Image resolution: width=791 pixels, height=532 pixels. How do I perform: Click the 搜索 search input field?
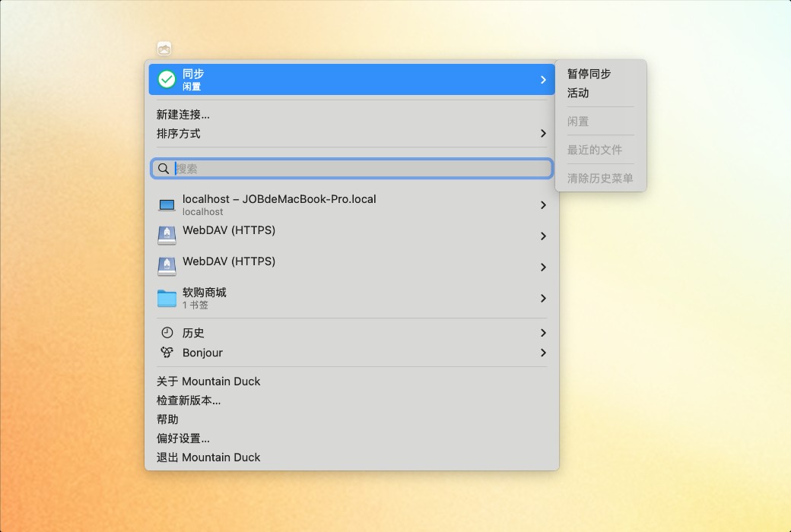[x=351, y=169]
